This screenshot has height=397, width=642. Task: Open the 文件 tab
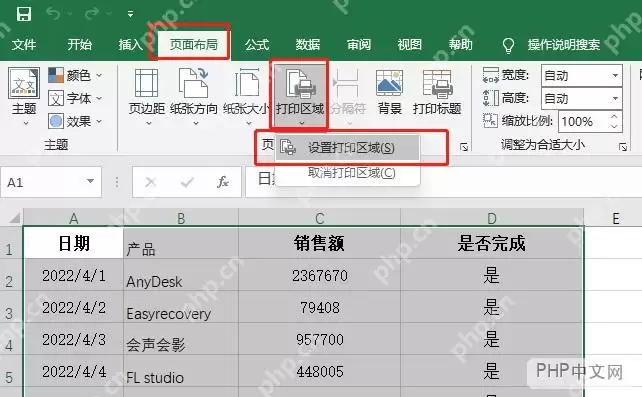pos(24,44)
